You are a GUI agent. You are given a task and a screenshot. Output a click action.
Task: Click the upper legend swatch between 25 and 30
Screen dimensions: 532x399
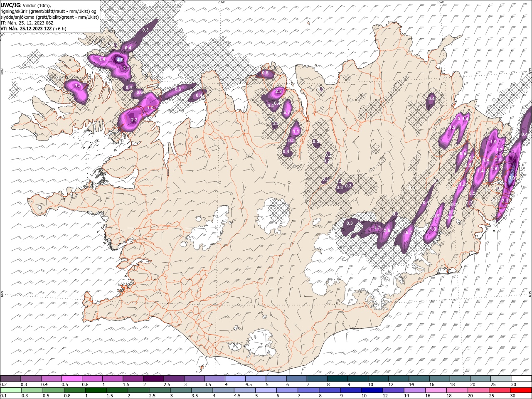[501, 379]
